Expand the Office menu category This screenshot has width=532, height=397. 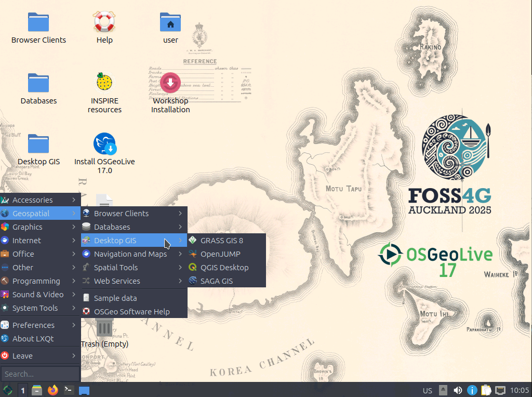(40, 254)
